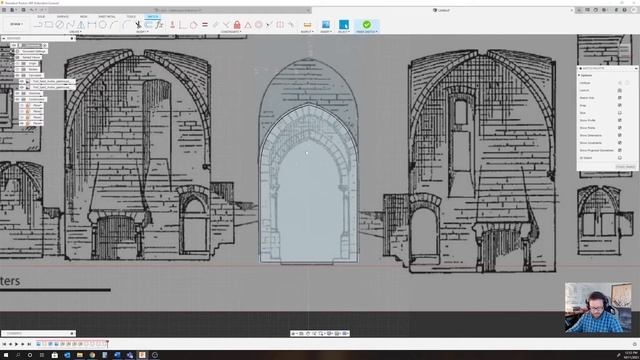Apply the Equal constraint

pyautogui.click(x=205, y=25)
